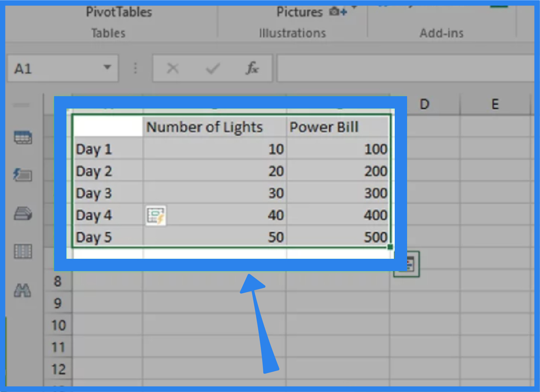The width and height of the screenshot is (540, 392).
Task: Open the Quick Analysis icon below the selection
Action: (406, 264)
